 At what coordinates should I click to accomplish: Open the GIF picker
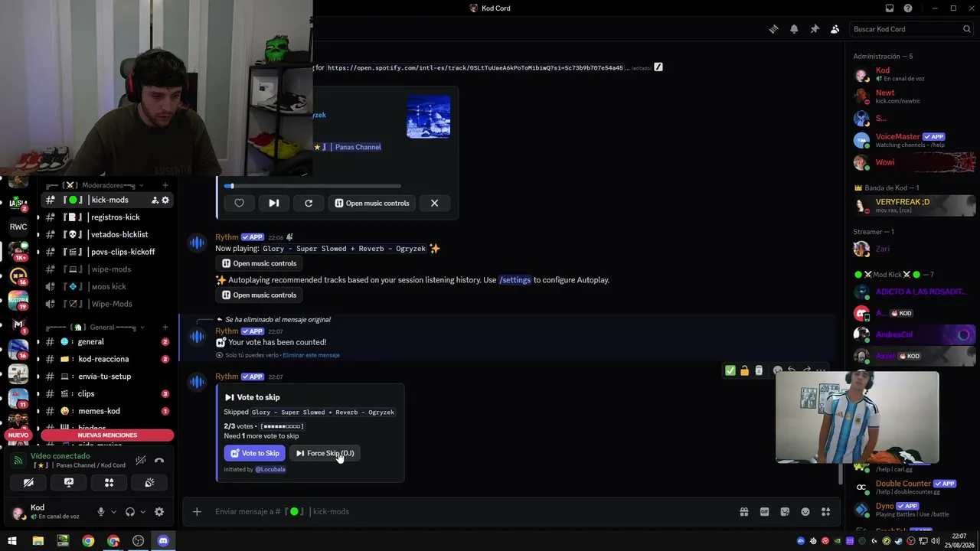pyautogui.click(x=764, y=511)
